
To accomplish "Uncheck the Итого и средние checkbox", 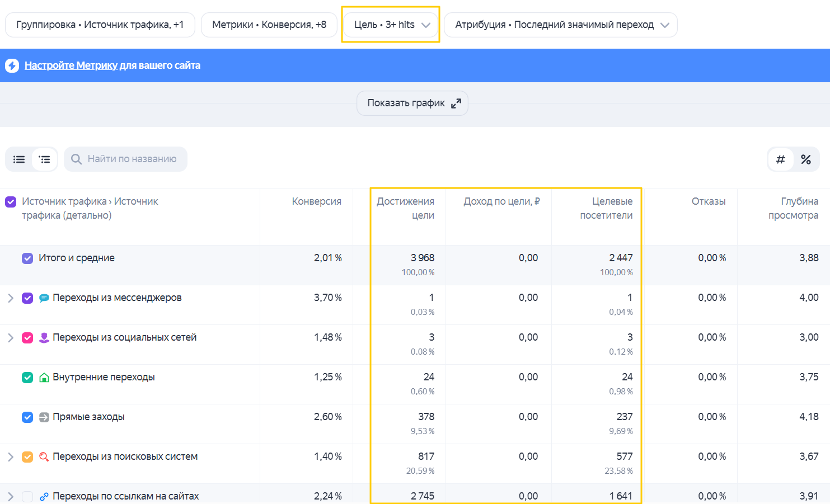I will click(x=27, y=258).
